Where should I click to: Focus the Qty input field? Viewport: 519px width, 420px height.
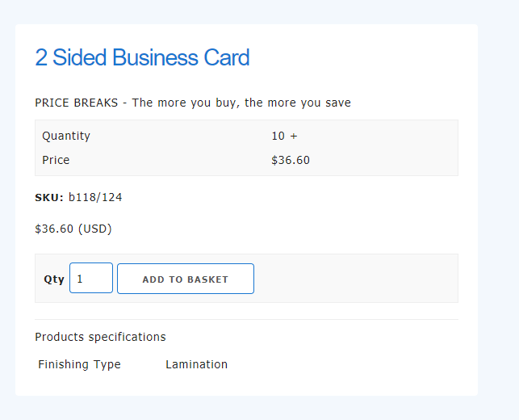pos(91,279)
